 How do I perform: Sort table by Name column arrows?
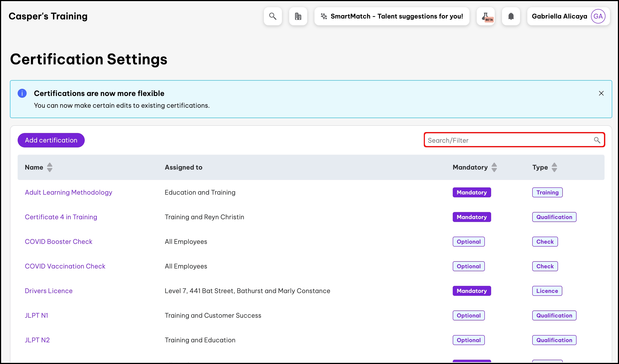[x=50, y=167]
